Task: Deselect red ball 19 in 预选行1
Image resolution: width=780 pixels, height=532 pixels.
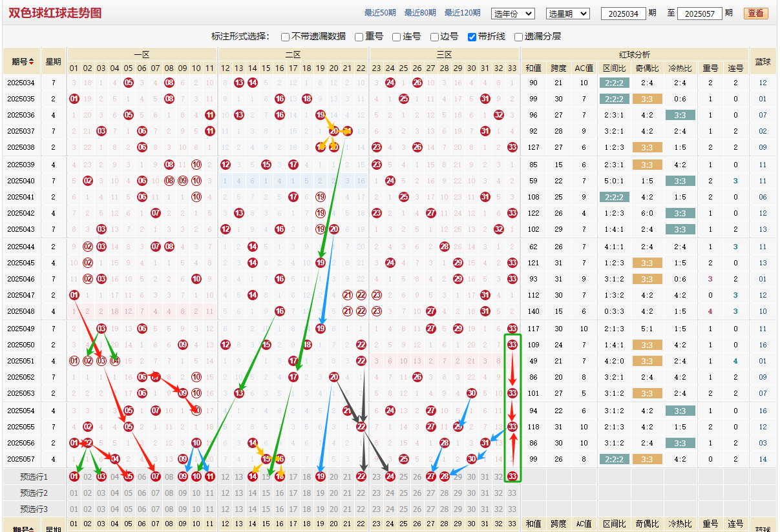Action: (321, 476)
